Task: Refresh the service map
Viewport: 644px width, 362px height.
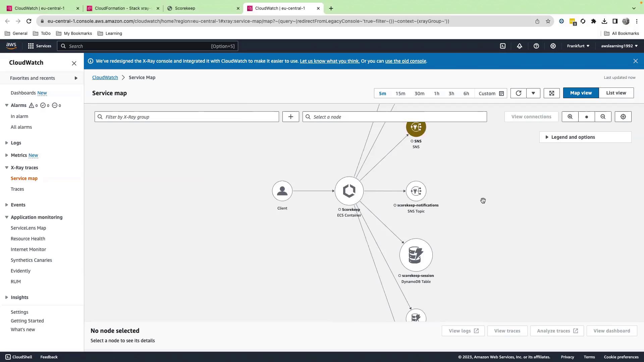Action: (x=518, y=93)
